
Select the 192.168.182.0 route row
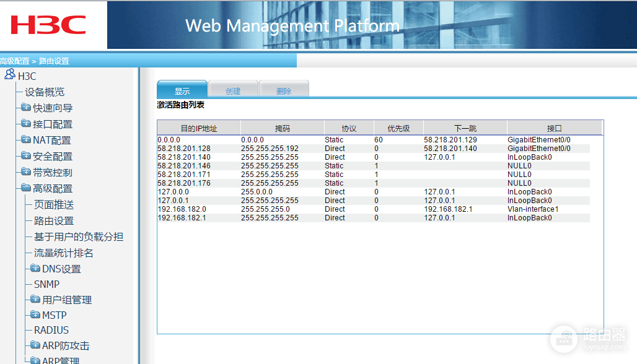point(182,209)
